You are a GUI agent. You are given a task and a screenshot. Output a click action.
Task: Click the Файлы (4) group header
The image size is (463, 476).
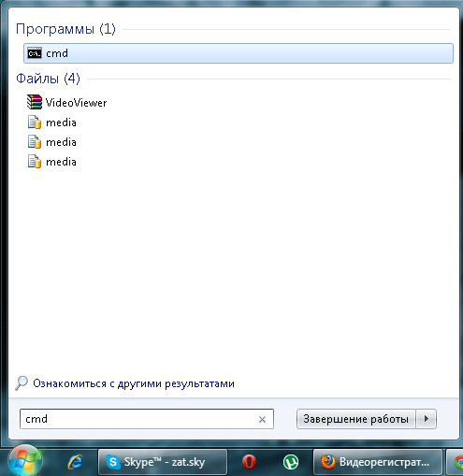[48, 79]
